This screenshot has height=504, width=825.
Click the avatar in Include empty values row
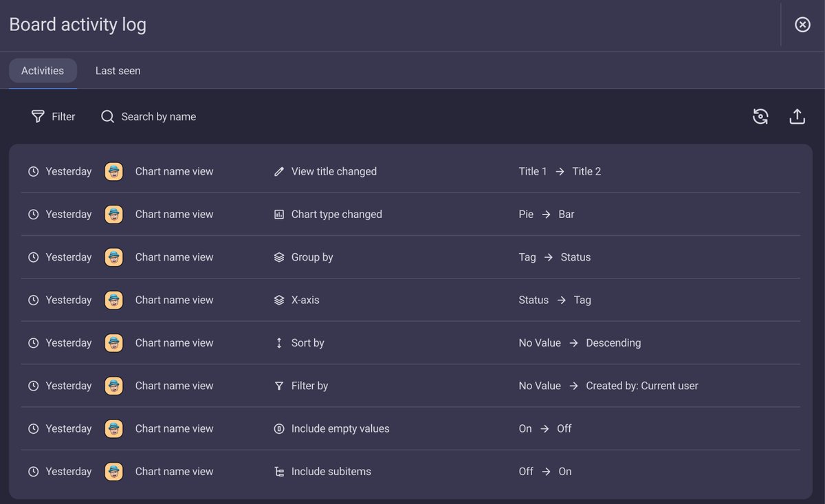point(114,429)
